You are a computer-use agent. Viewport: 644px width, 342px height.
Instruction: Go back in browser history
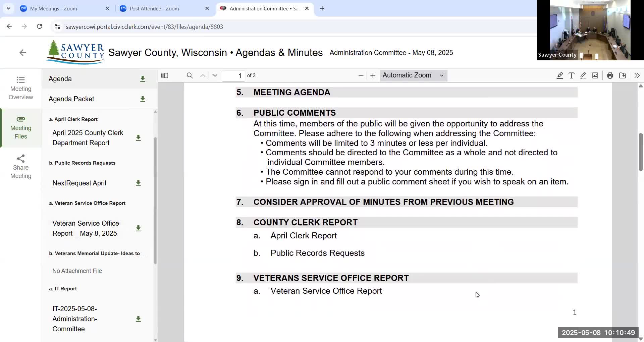[9, 26]
